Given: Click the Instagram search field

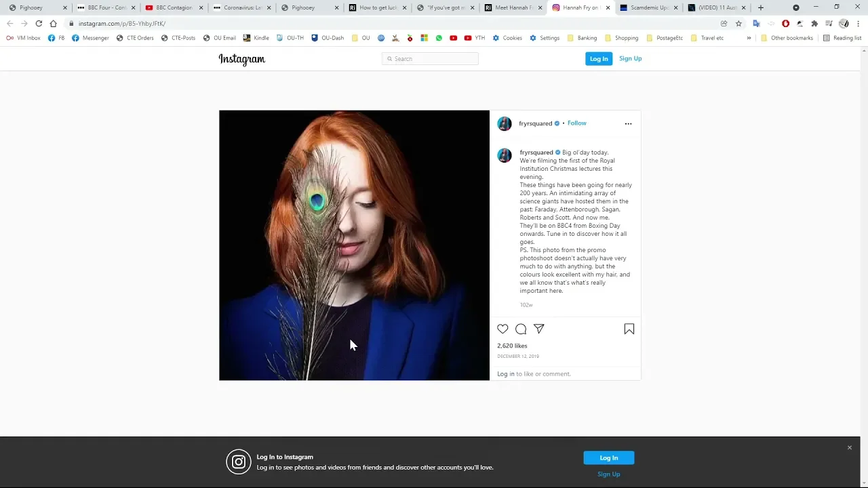Looking at the screenshot, I should click(431, 59).
